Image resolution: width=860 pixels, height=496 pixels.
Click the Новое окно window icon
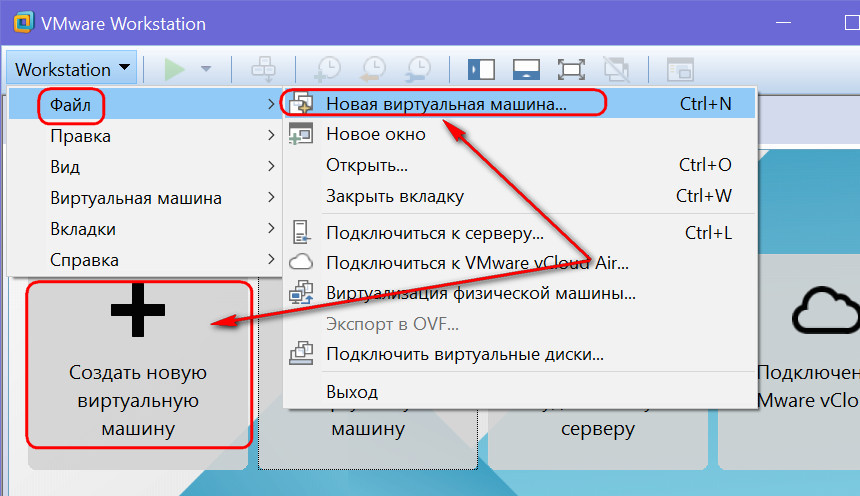301,134
